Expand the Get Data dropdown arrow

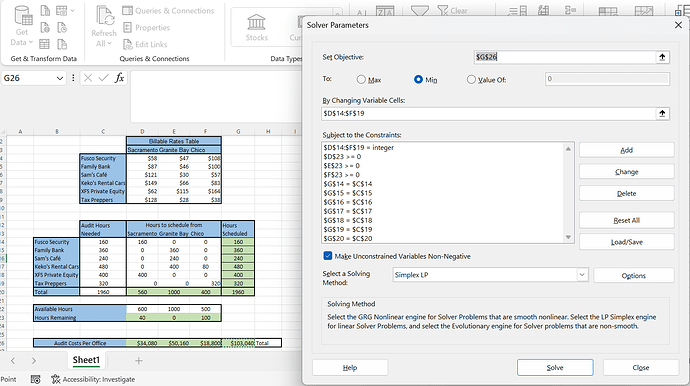[30, 42]
